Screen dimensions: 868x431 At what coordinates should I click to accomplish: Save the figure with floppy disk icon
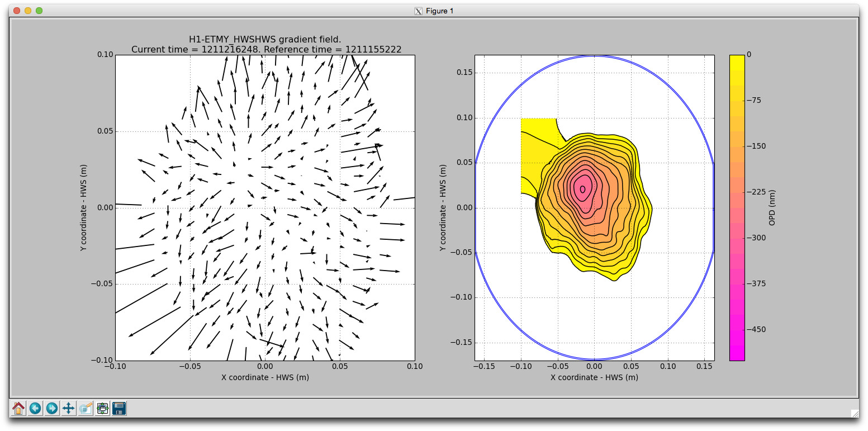119,409
